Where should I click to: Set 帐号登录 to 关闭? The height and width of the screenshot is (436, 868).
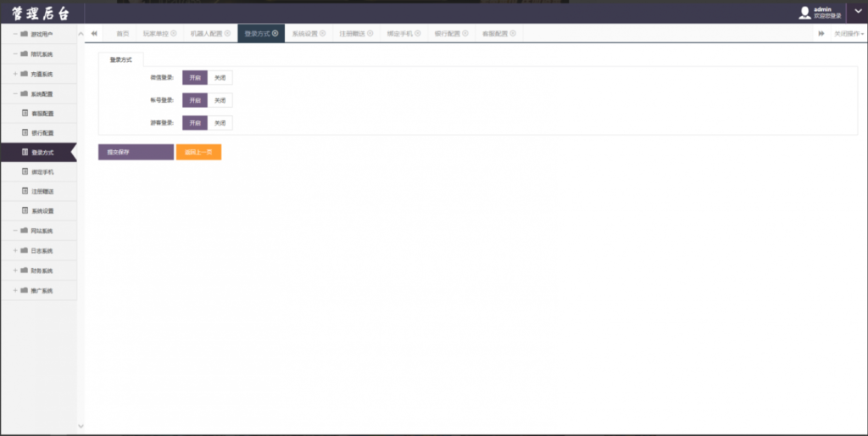[x=220, y=100]
